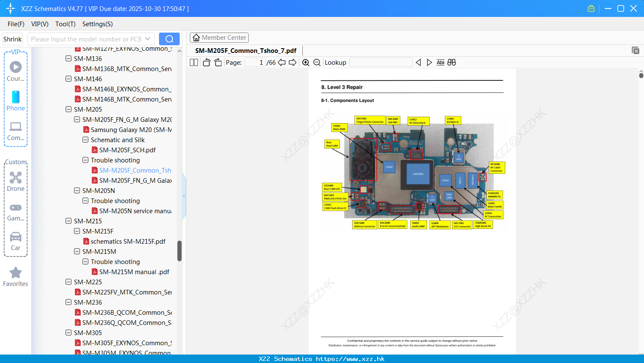
Task: Collapse the SM-M215 node
Action: [69, 221]
